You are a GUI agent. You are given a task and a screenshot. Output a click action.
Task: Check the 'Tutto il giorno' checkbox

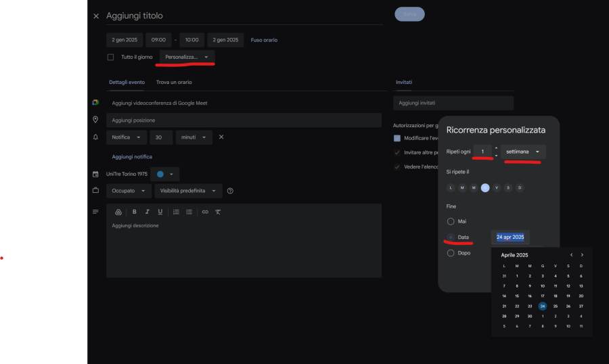click(x=110, y=58)
